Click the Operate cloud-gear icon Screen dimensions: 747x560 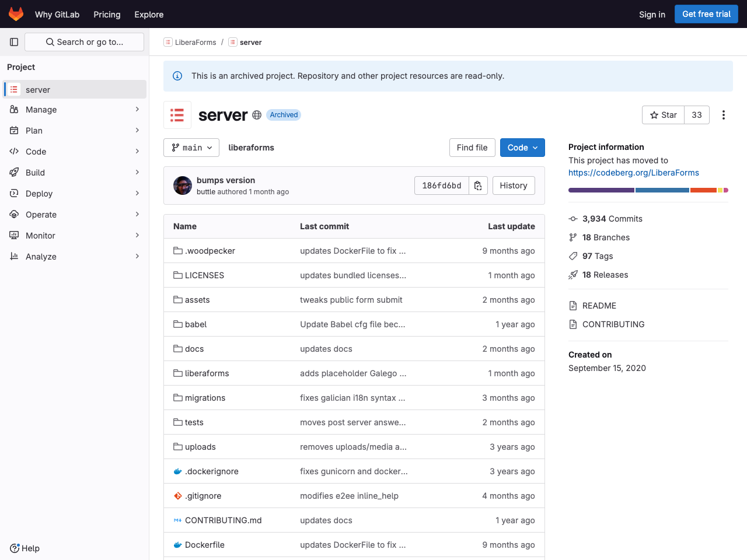pyautogui.click(x=14, y=215)
